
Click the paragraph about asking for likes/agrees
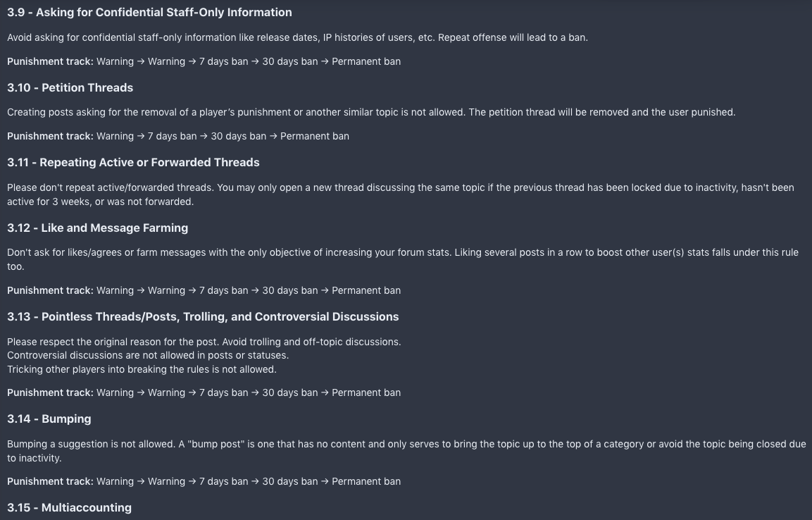tap(403, 259)
